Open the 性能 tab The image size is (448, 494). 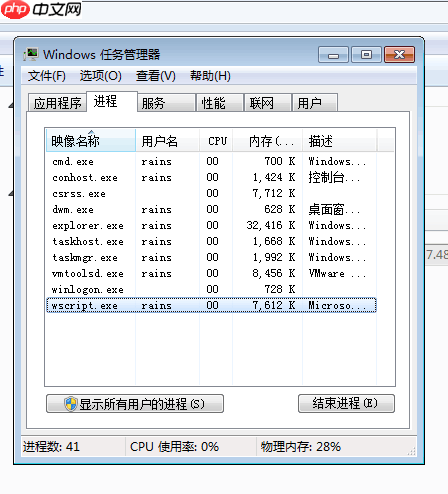pyautogui.click(x=220, y=103)
